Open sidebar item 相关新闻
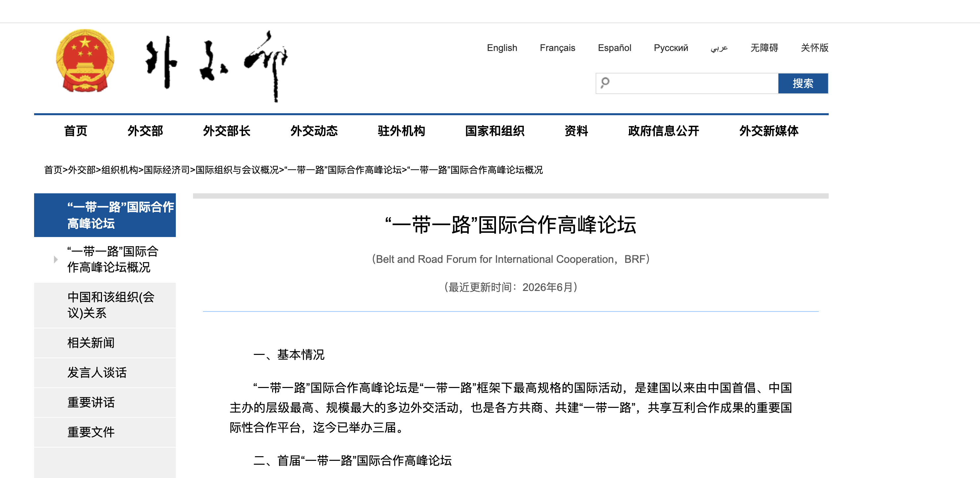The width and height of the screenshot is (980, 478). [105, 343]
